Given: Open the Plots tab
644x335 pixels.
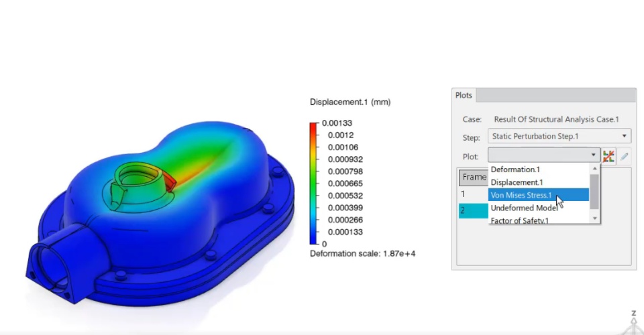Looking at the screenshot, I should tap(464, 95).
